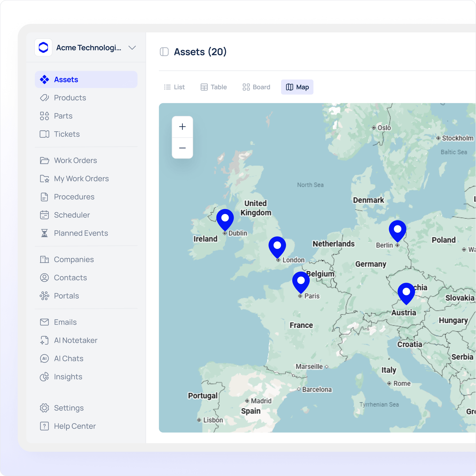Click the Acme Technologies hexagon logo
The image size is (476, 476).
tap(43, 47)
